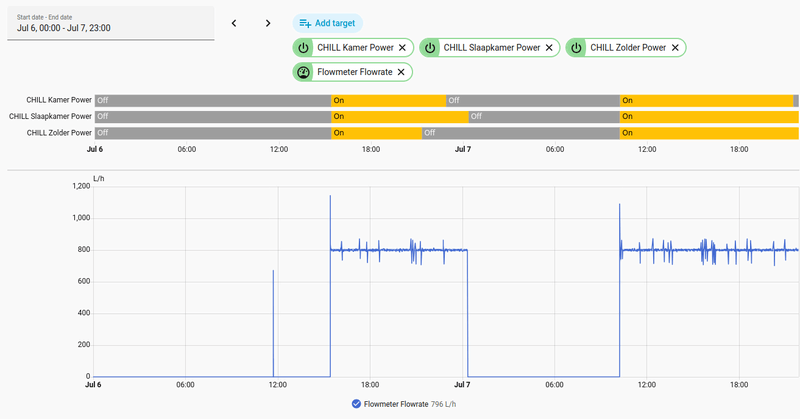Go to the next date range
This screenshot has width=800, height=419.
268,23
